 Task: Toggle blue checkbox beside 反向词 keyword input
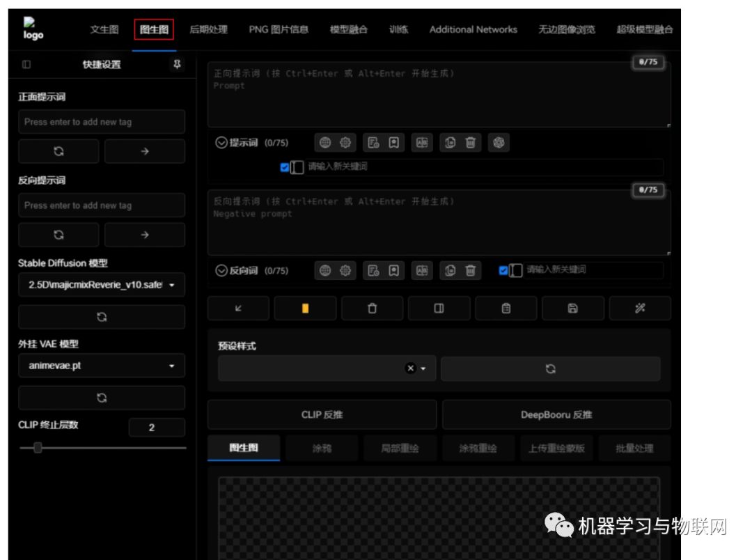tap(503, 270)
